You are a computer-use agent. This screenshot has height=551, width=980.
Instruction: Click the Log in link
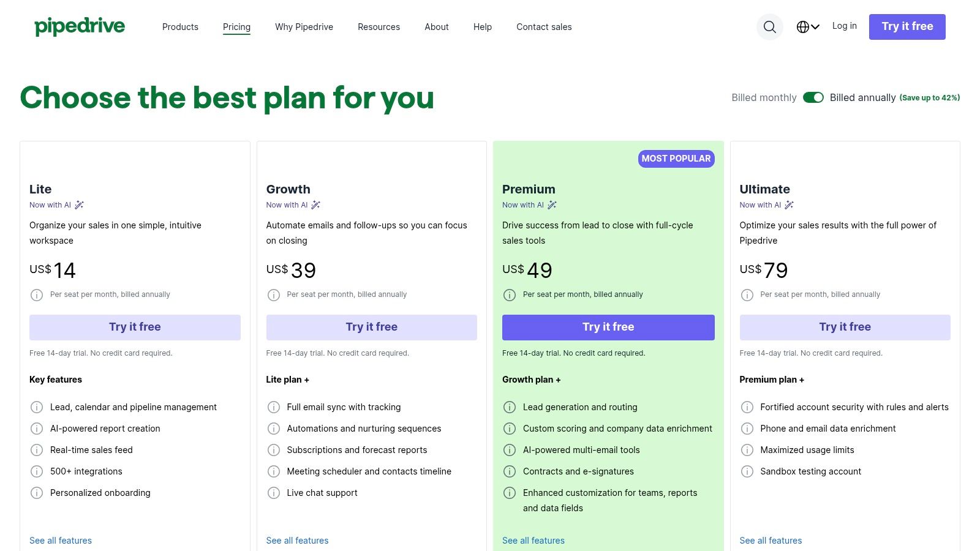[844, 26]
